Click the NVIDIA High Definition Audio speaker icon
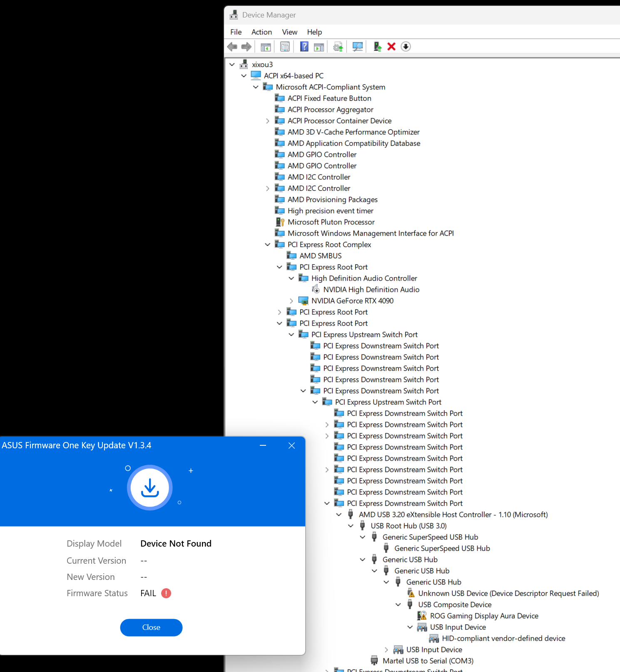 click(x=316, y=290)
